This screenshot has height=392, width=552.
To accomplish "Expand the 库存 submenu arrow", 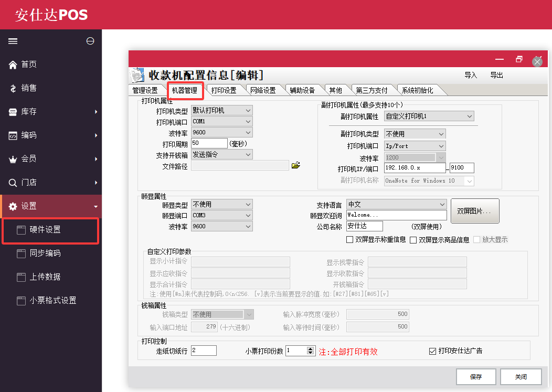I will 95,112.
